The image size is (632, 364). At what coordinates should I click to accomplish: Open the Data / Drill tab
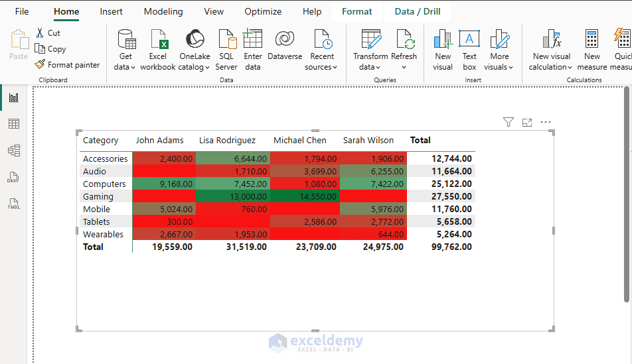417,12
